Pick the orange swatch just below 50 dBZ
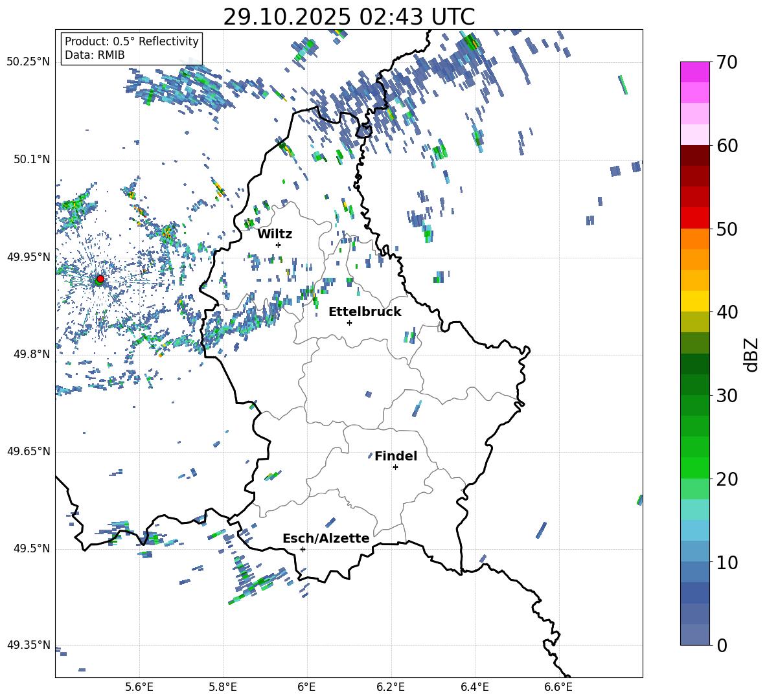 click(x=695, y=238)
